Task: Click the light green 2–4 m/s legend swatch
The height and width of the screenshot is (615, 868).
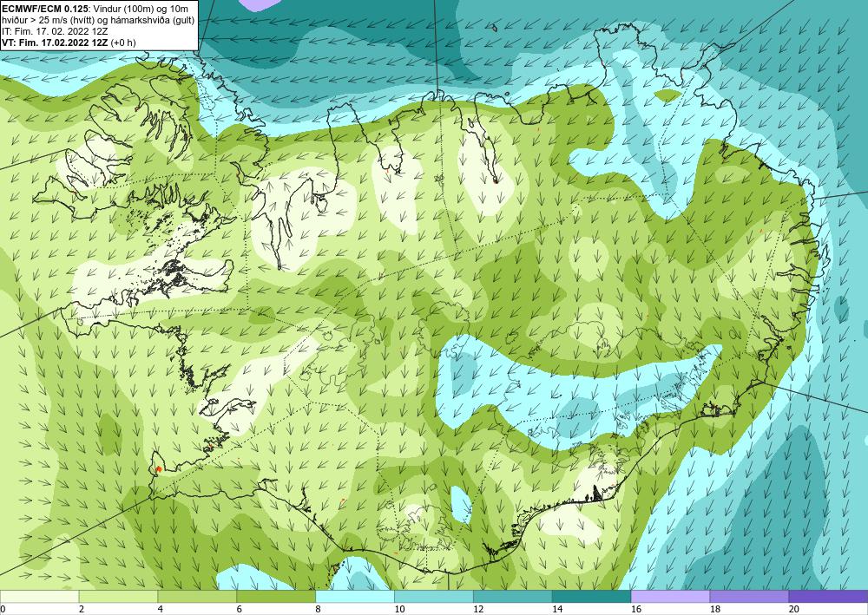Action: [x=118, y=597]
